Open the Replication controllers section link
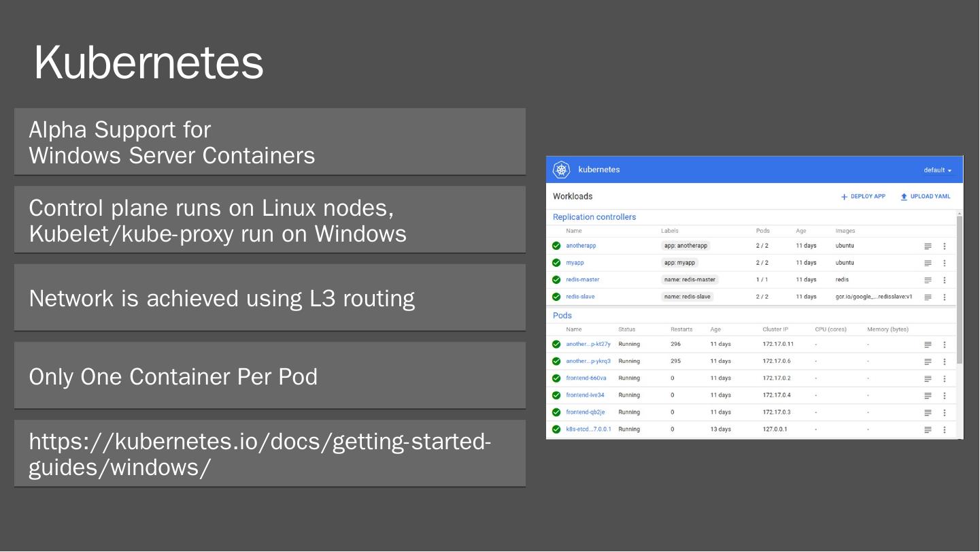This screenshot has height=552, width=980. click(x=594, y=217)
